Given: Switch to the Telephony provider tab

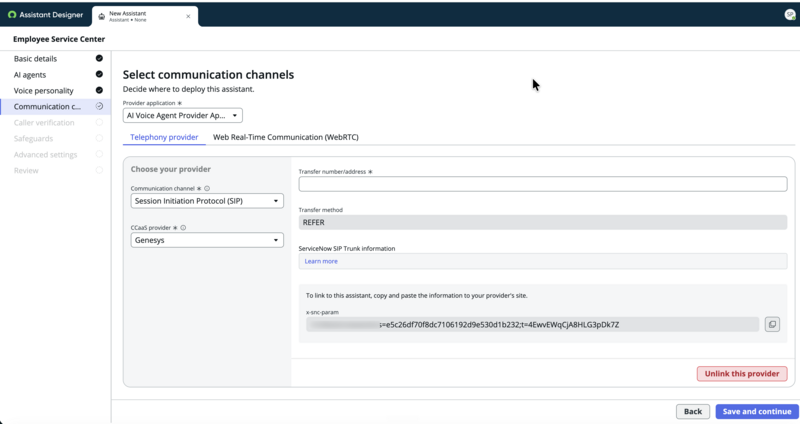Looking at the screenshot, I should (164, 137).
